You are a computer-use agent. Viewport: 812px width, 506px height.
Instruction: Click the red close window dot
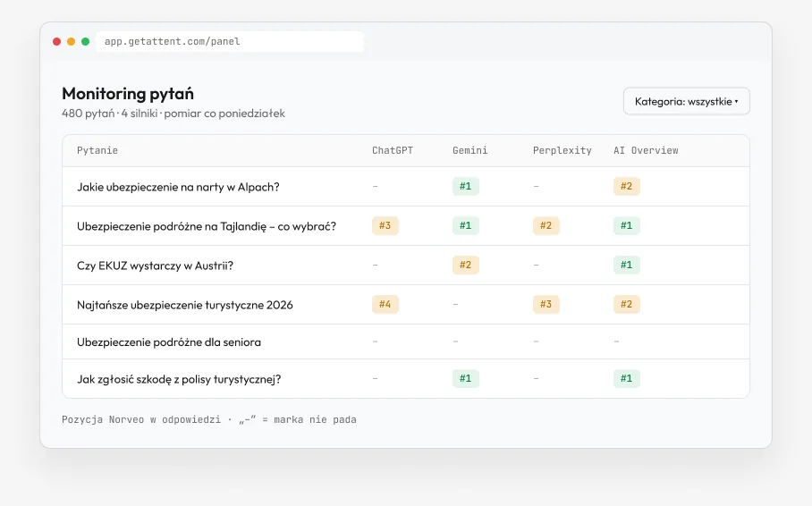57,41
